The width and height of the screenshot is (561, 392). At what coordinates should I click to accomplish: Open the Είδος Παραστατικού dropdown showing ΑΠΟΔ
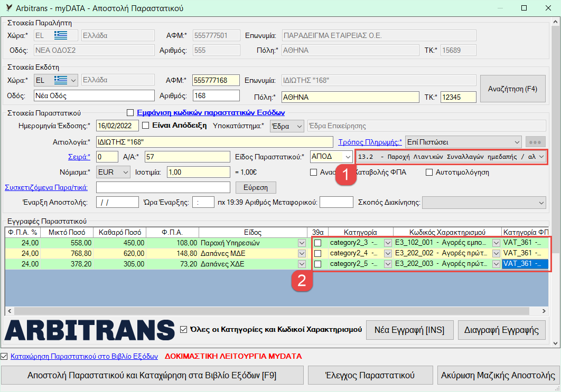pos(331,157)
